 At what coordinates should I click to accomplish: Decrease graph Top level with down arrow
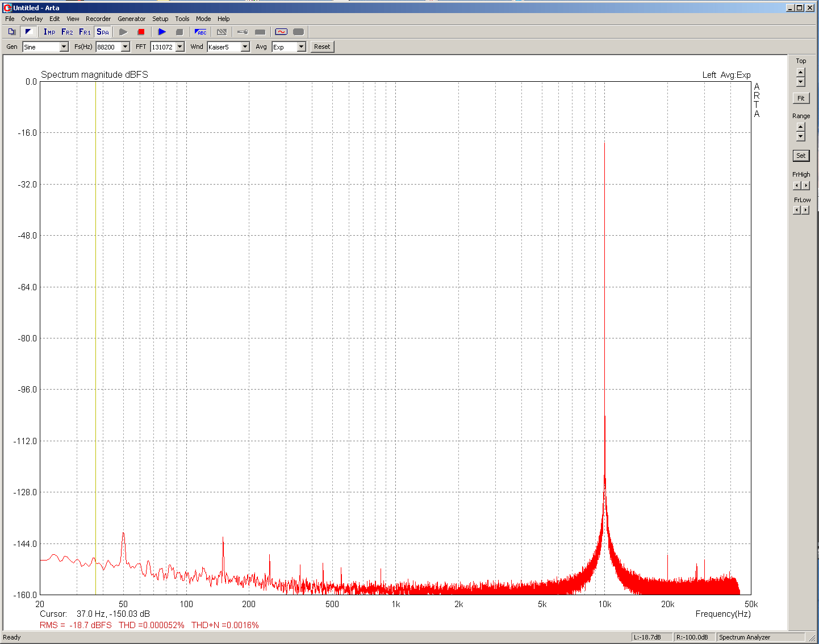pyautogui.click(x=801, y=82)
